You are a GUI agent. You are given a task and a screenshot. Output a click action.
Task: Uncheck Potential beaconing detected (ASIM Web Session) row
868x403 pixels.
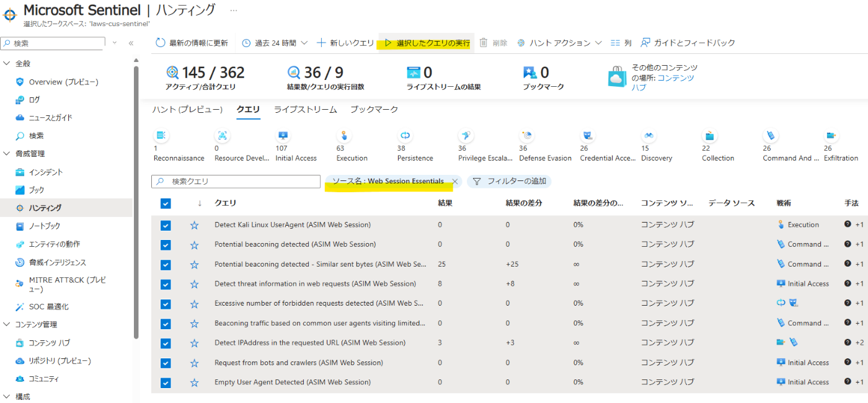[x=166, y=245]
